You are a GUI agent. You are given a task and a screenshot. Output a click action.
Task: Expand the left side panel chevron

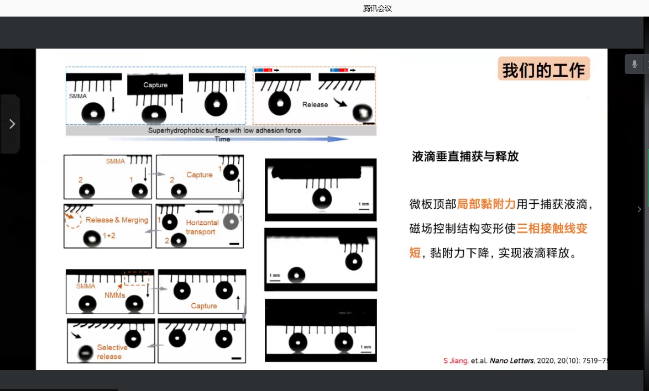click(x=12, y=124)
